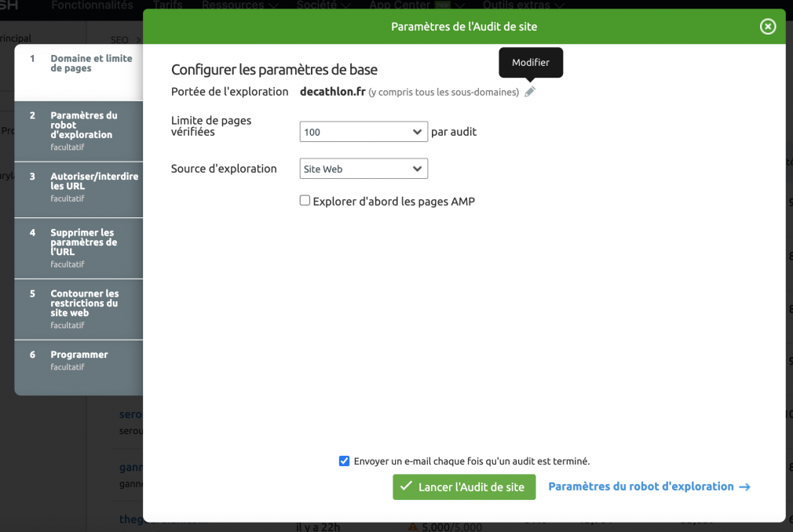Uncheck the email notification checkbox

coord(344,461)
